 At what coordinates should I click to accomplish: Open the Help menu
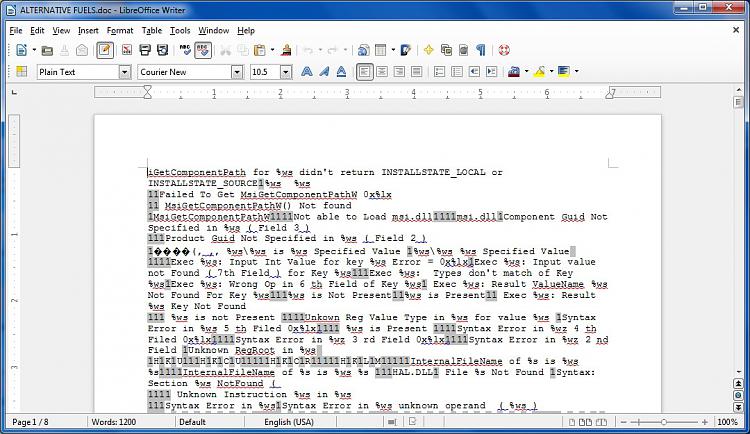(x=246, y=31)
